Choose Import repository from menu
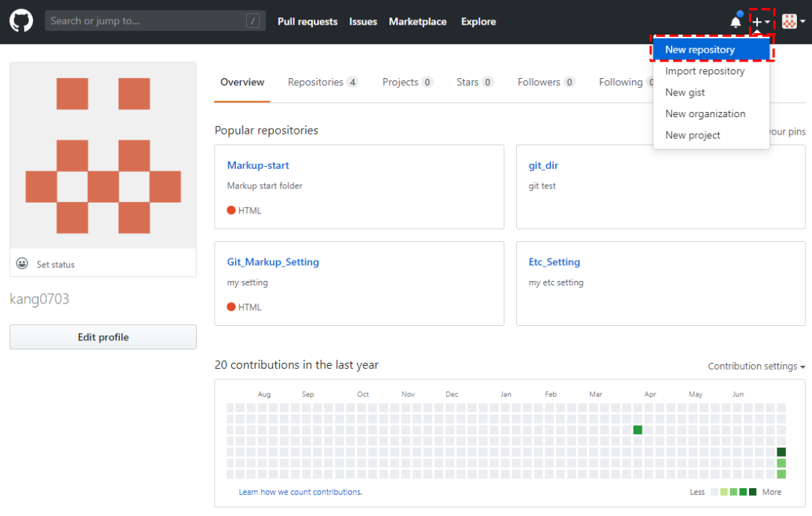This screenshot has height=516, width=812. click(x=711, y=71)
